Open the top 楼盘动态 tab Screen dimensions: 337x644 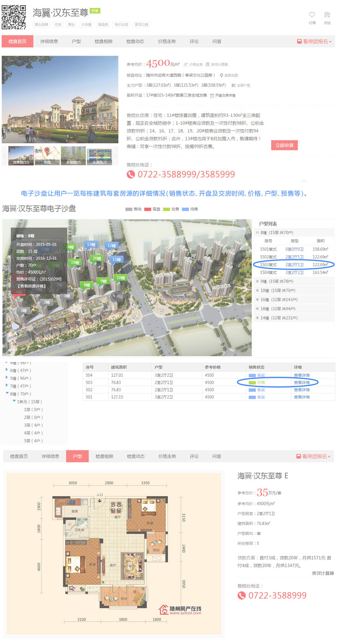(135, 41)
